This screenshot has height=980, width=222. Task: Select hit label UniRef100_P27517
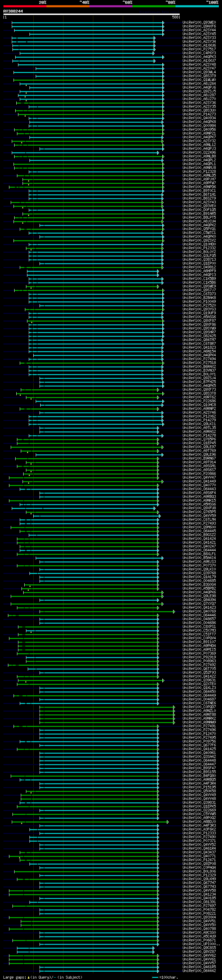199,49
